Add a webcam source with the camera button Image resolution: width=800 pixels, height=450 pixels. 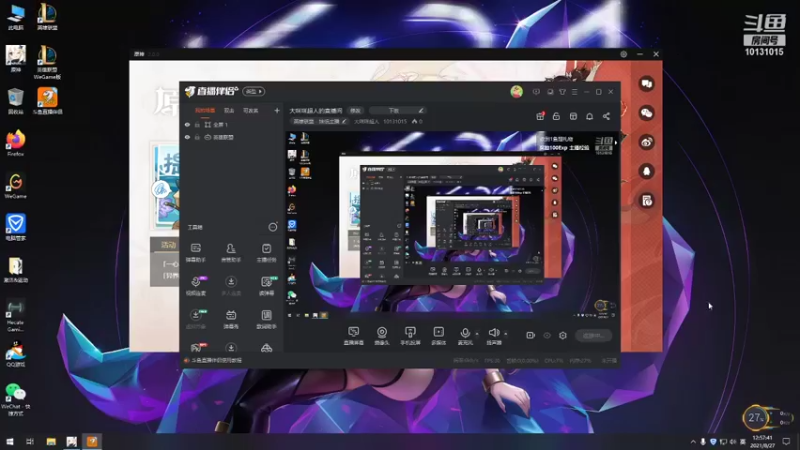pyautogui.click(x=382, y=336)
